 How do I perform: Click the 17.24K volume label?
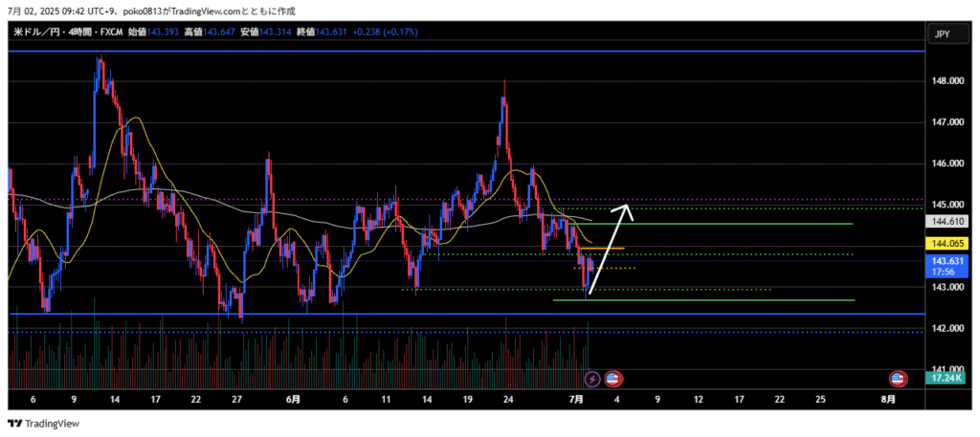click(947, 380)
